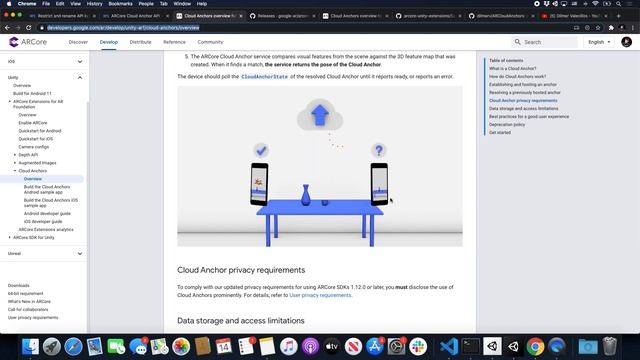Reload the page
This screenshot has width=640, height=360.
[x=29, y=28]
